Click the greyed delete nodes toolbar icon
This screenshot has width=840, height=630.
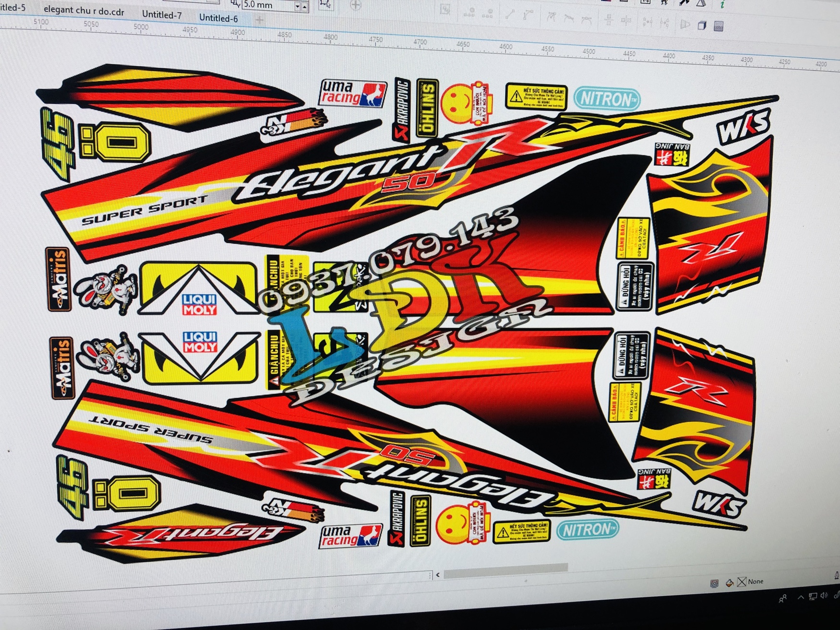click(x=488, y=13)
